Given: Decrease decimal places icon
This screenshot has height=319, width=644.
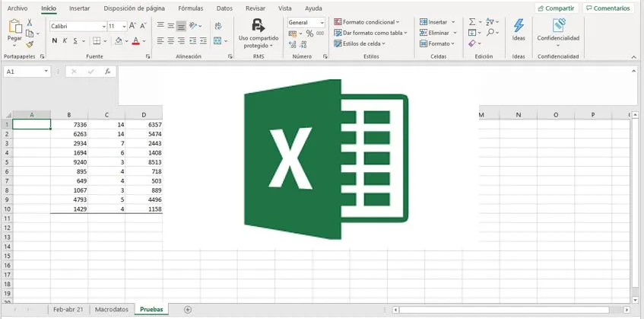Looking at the screenshot, I should pos(303,44).
